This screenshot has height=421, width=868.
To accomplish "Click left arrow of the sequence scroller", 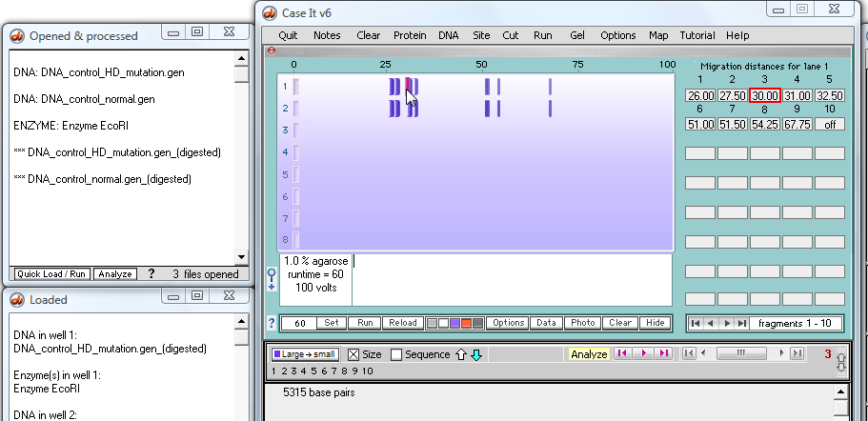I will (x=703, y=353).
